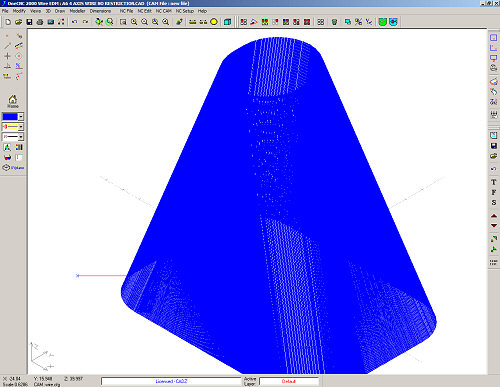Click the Print icon in toolbar
This screenshot has height=387, width=500.
click(x=40, y=22)
